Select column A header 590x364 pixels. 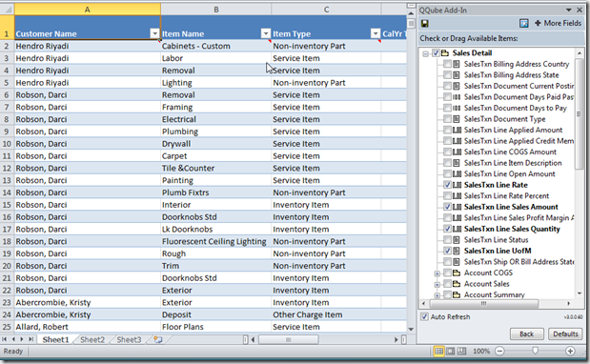click(x=88, y=10)
